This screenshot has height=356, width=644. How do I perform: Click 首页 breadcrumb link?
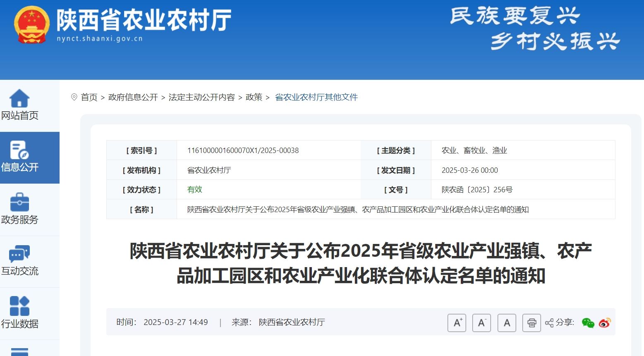89,97
